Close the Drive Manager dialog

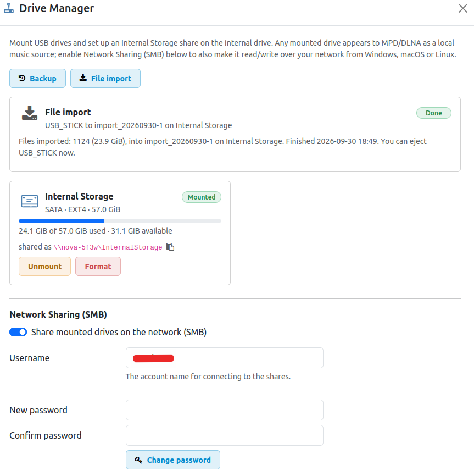pos(463,8)
